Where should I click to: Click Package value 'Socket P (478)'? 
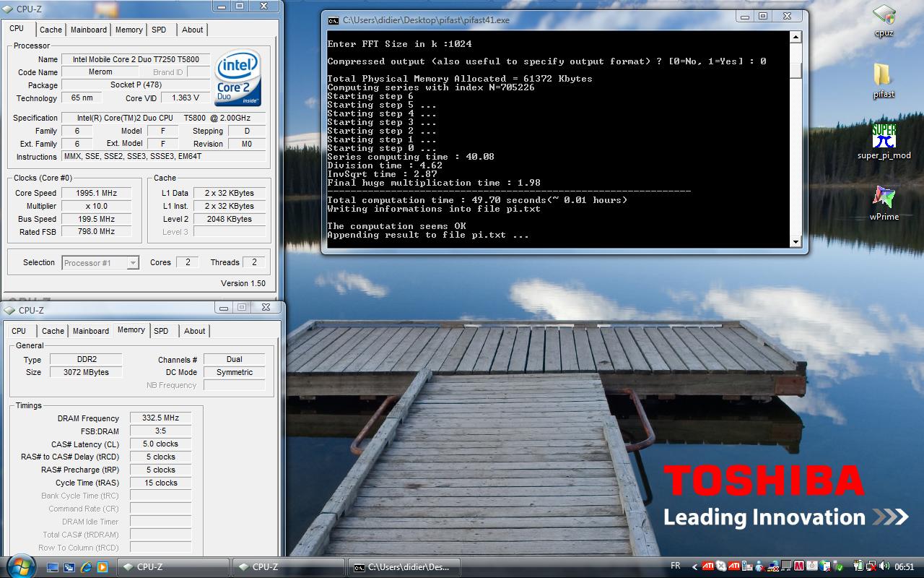point(136,85)
